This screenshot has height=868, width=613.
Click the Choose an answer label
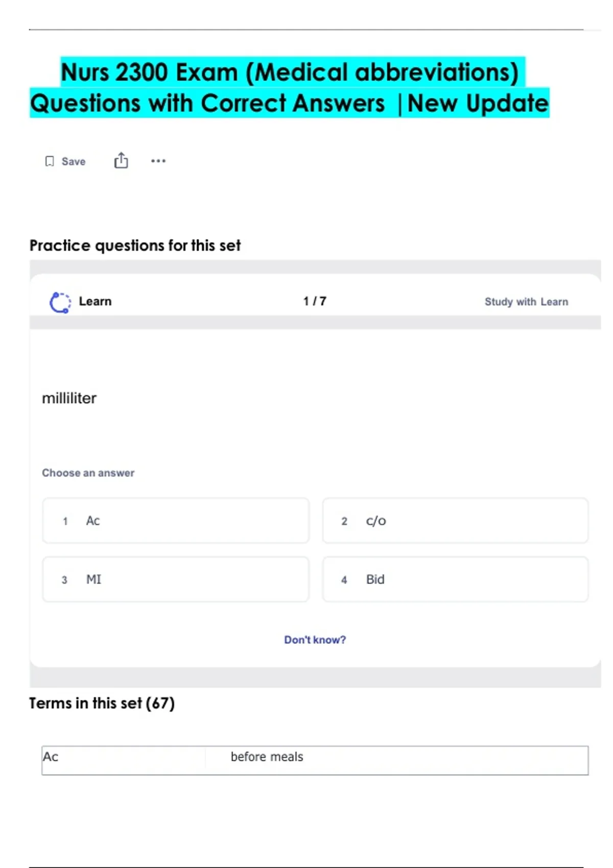88,473
